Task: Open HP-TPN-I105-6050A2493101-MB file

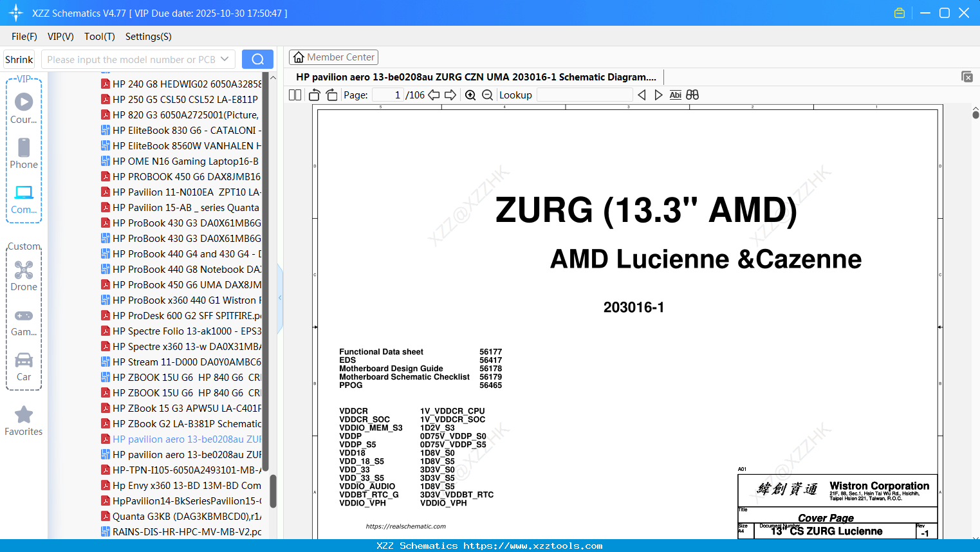Action: 181,470
